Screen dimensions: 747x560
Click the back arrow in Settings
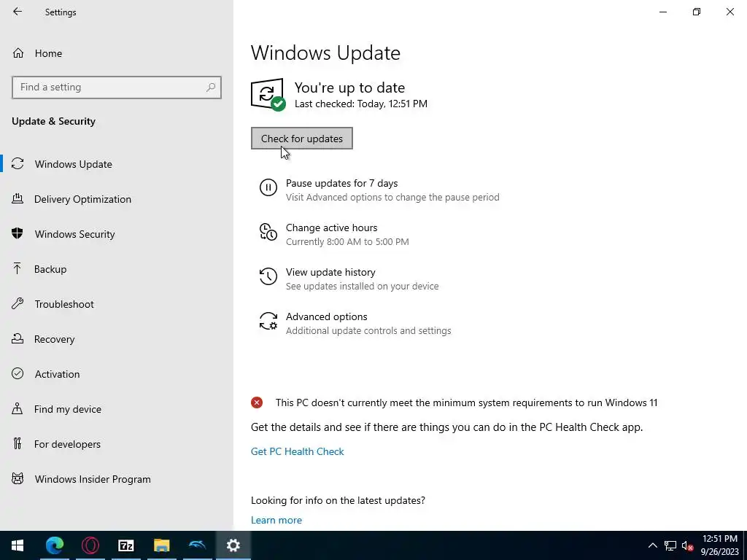pyautogui.click(x=18, y=12)
